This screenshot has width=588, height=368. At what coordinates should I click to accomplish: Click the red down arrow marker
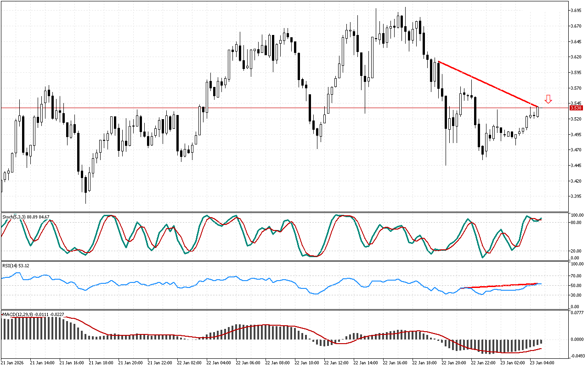click(548, 99)
